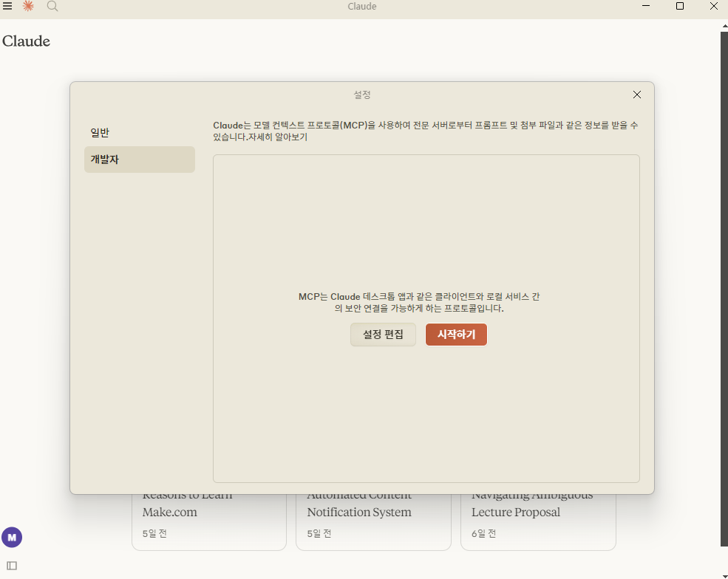Screen dimensions: 728x579
Task: Click the orange 시작하기 button
Action: 456,335
